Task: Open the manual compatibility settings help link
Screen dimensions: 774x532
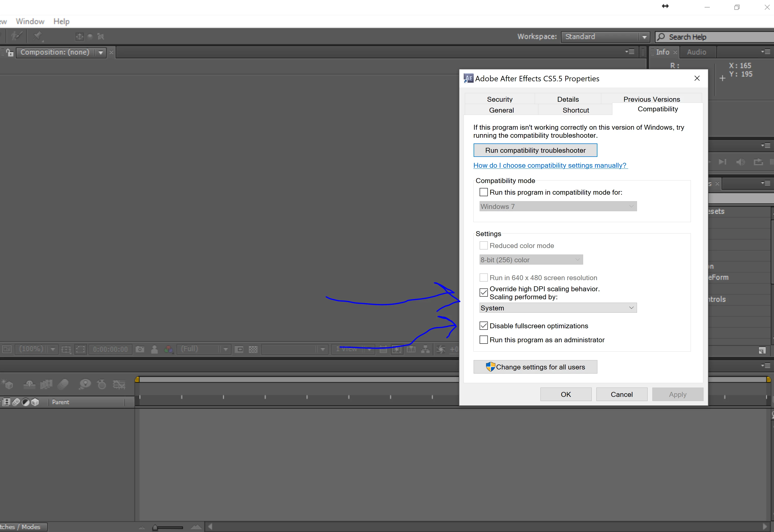Action: point(550,165)
